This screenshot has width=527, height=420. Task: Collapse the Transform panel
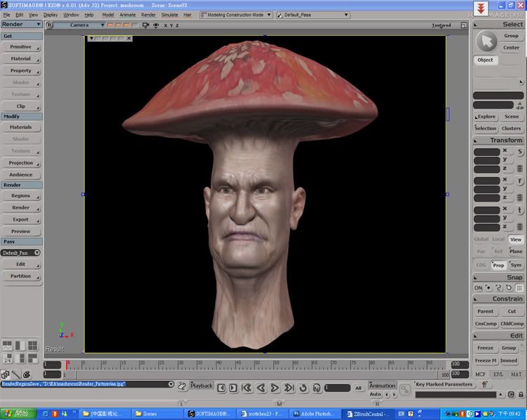tap(475, 141)
